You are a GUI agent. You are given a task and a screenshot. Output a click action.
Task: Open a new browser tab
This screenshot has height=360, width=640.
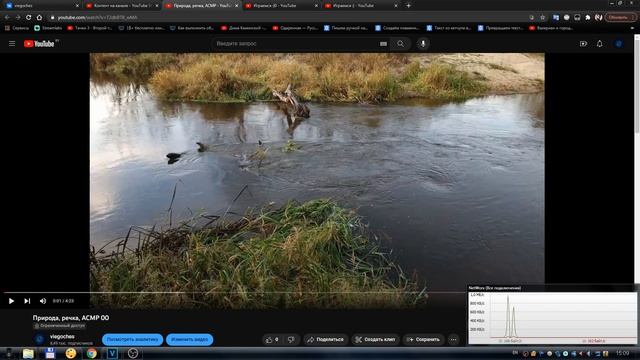click(x=409, y=6)
